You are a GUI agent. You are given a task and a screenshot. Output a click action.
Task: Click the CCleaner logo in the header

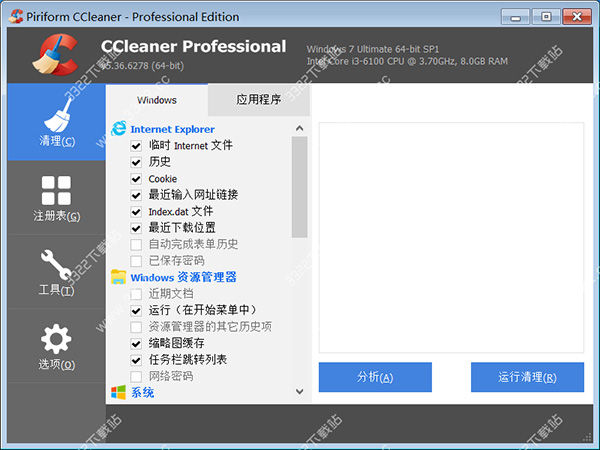pos(55,54)
